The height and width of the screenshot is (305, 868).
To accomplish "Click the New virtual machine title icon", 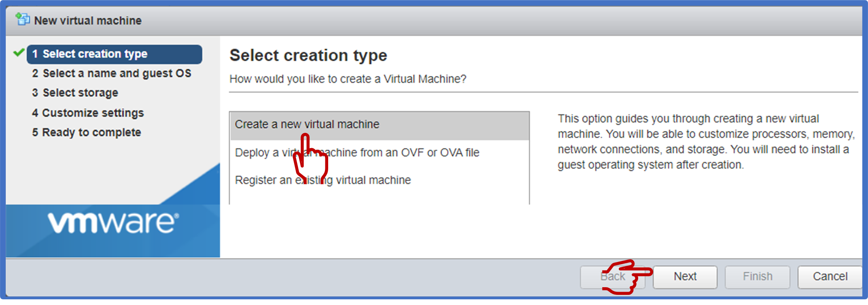I will click(23, 19).
